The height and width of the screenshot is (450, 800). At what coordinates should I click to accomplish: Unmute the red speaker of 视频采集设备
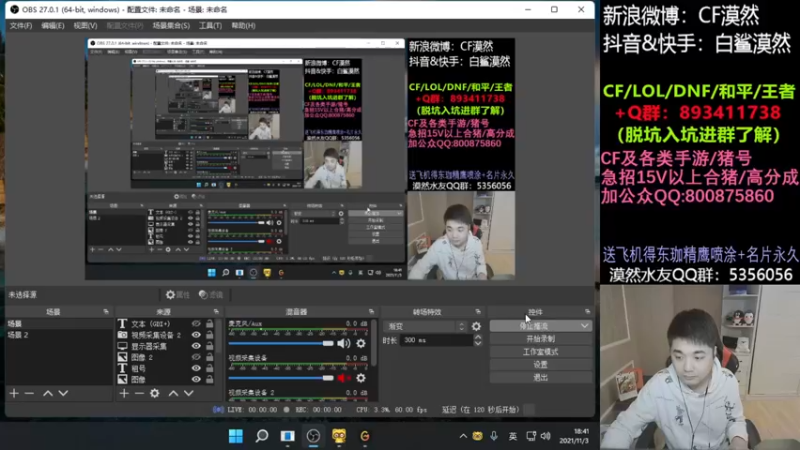coord(343,378)
